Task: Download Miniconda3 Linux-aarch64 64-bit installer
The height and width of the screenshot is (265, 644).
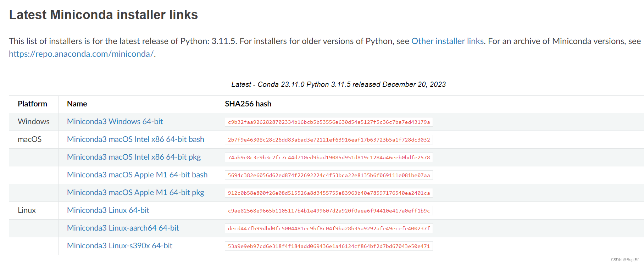Action: [x=123, y=228]
